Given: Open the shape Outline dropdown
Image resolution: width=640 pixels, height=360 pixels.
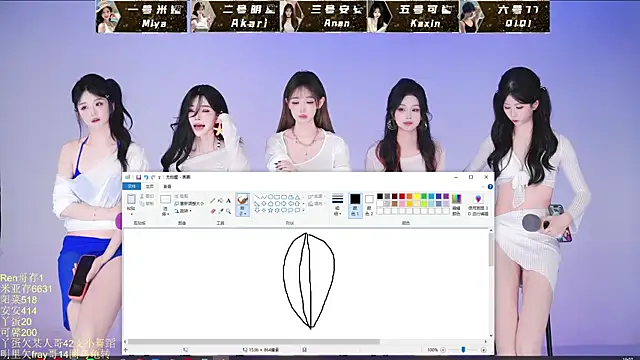Looking at the screenshot, I should (317, 196).
